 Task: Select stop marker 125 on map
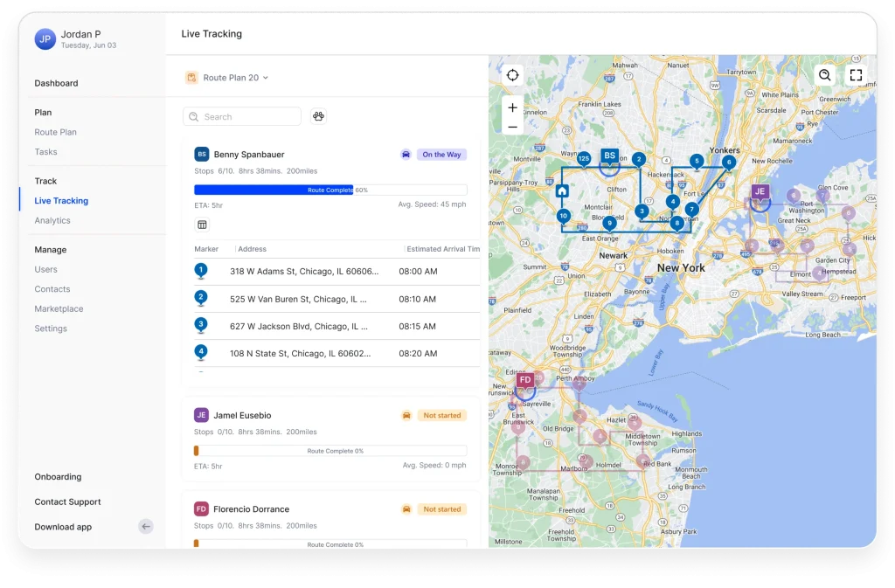coord(584,158)
